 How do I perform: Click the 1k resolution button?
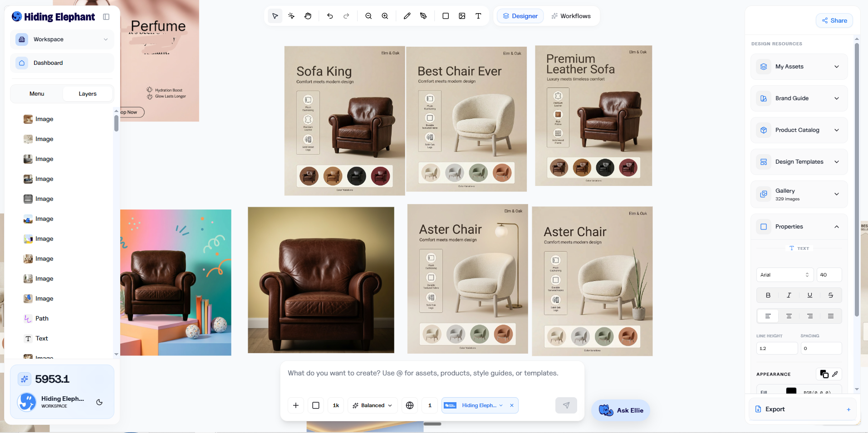(x=336, y=405)
